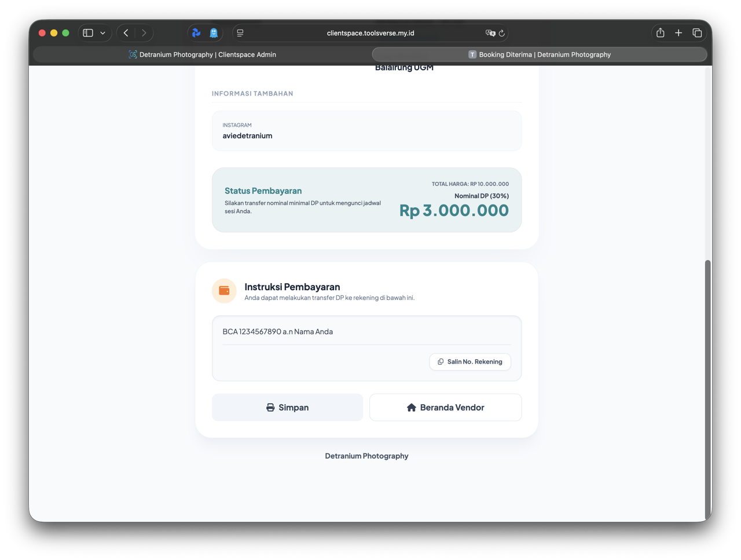Click the Simpan button

pyautogui.click(x=287, y=407)
